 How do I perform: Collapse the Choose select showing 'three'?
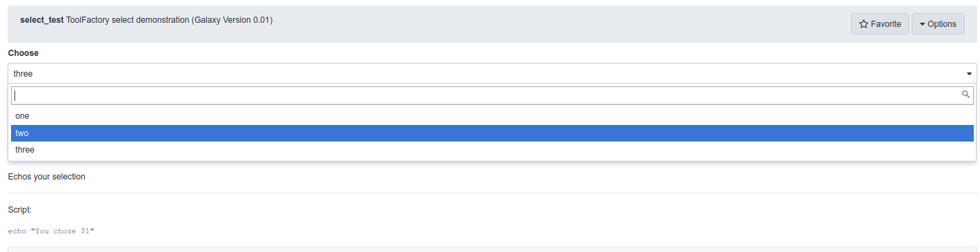click(492, 73)
